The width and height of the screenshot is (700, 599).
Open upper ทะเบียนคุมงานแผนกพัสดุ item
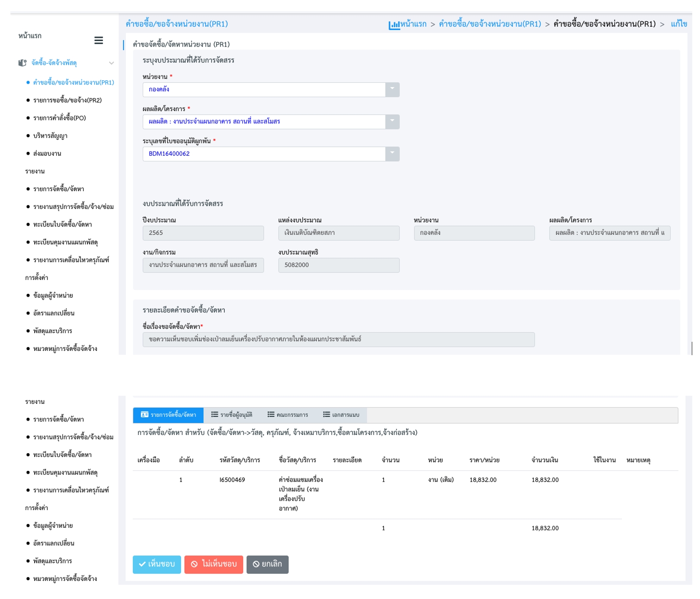point(65,242)
